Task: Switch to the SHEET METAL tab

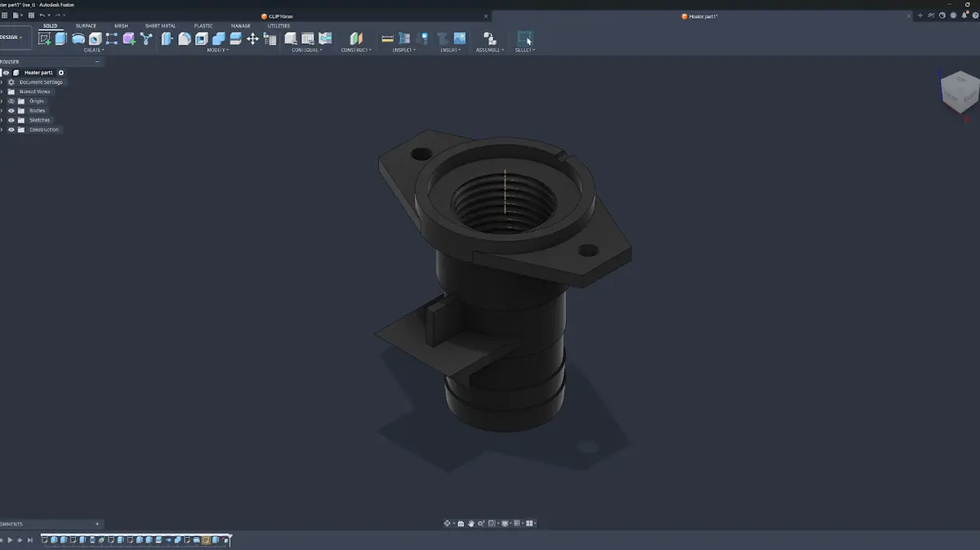Action: 160,25
